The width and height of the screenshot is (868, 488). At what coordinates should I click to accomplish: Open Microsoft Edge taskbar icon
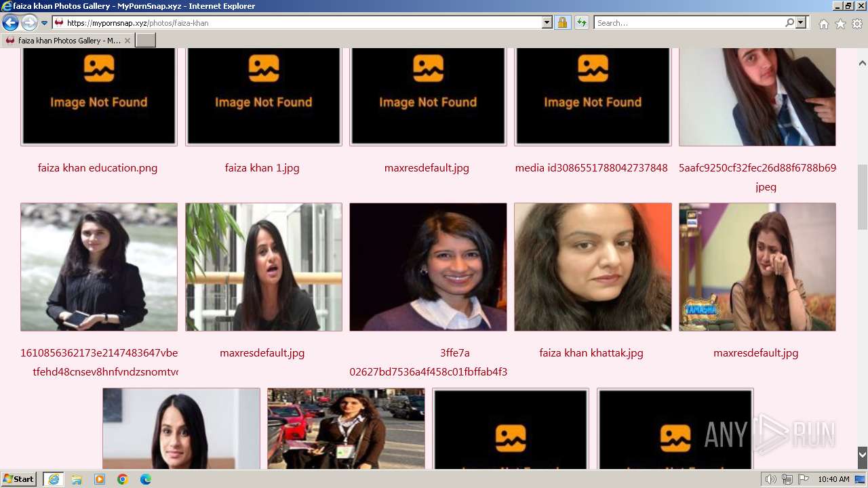click(146, 479)
